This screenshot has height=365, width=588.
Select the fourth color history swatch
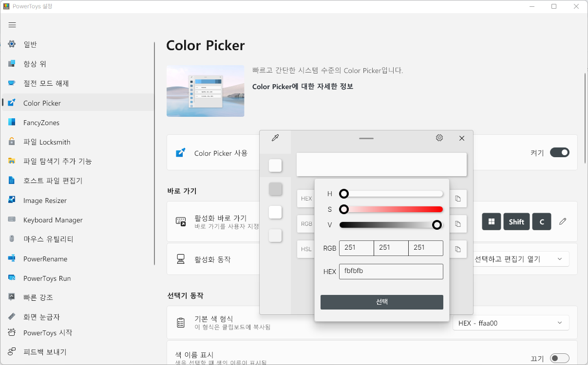click(x=275, y=236)
